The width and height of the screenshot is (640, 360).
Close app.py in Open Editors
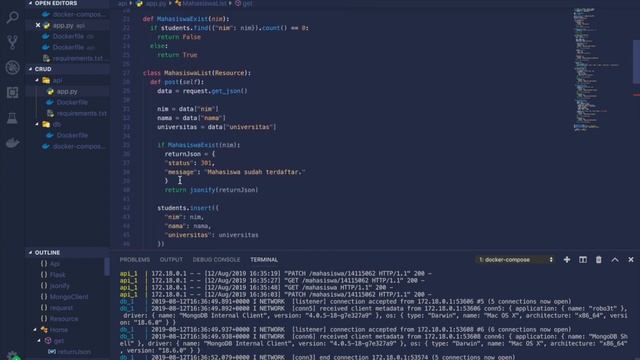tap(38, 25)
